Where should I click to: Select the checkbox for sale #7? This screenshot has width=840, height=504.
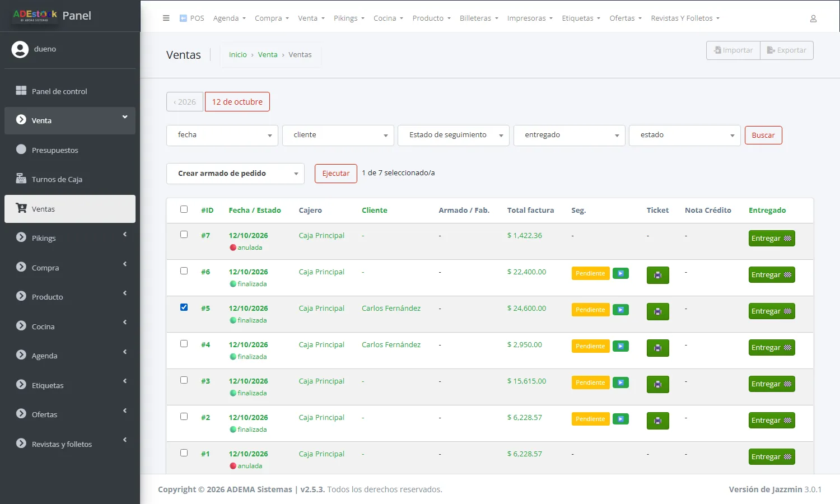[184, 235]
